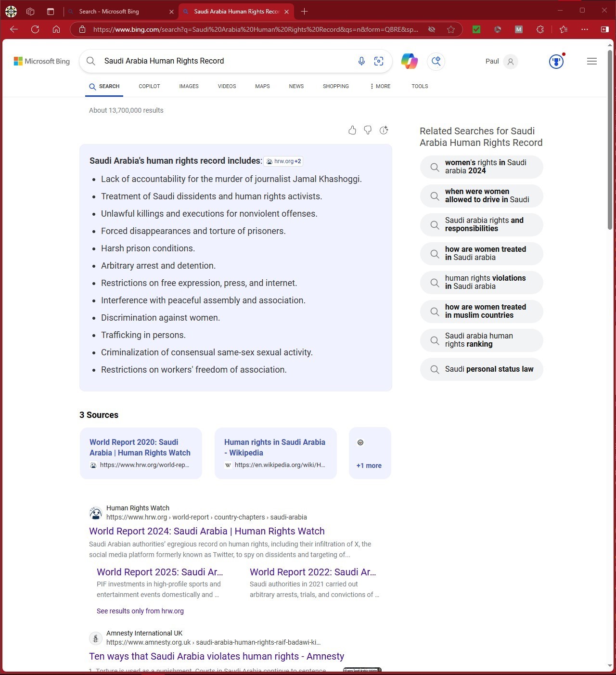Switch to Images results
The image size is (616, 675).
189,86
